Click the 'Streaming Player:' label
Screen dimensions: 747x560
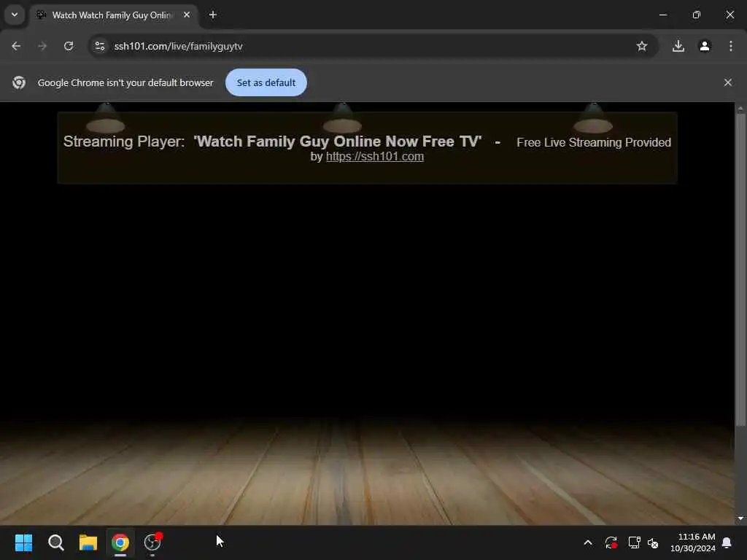(124, 141)
